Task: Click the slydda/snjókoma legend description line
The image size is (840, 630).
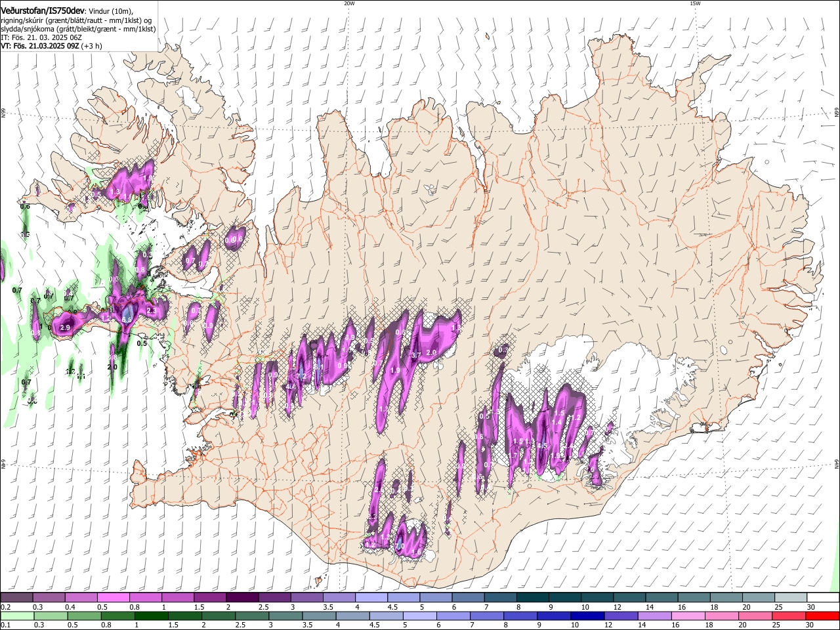Action: click(x=78, y=29)
